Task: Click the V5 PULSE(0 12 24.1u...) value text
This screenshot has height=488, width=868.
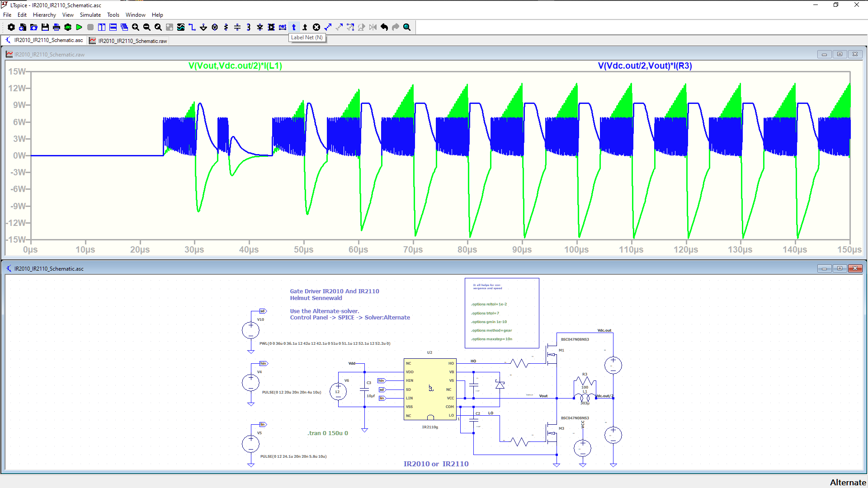Action: tap(293, 456)
